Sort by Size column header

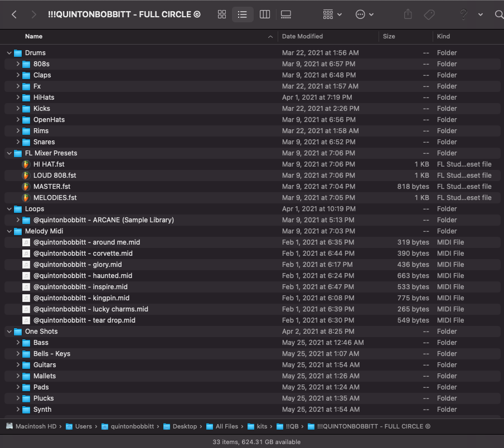389,36
